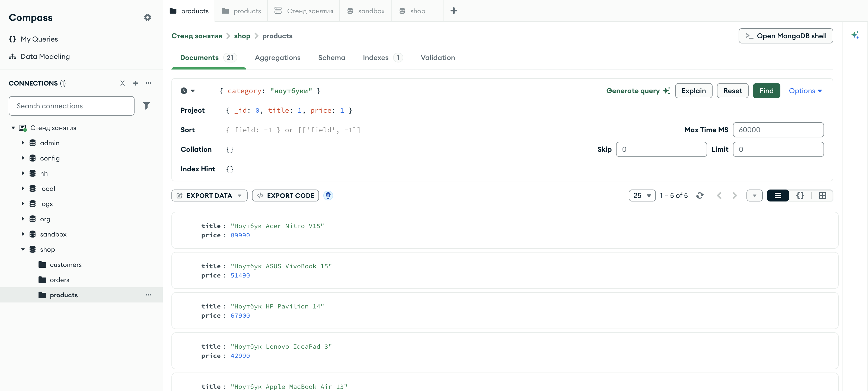Switch to list view of documents
Viewport: 868px width, 391px height.
tap(778, 196)
